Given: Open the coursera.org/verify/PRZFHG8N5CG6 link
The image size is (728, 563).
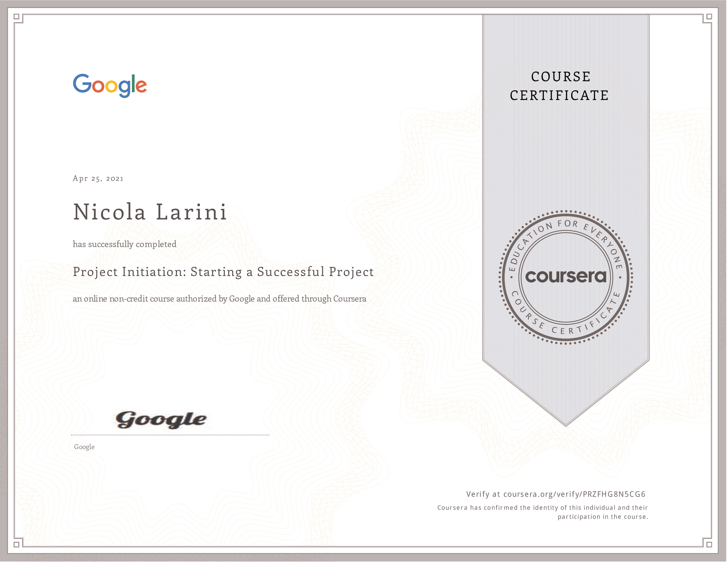Looking at the screenshot, I should [x=574, y=494].
